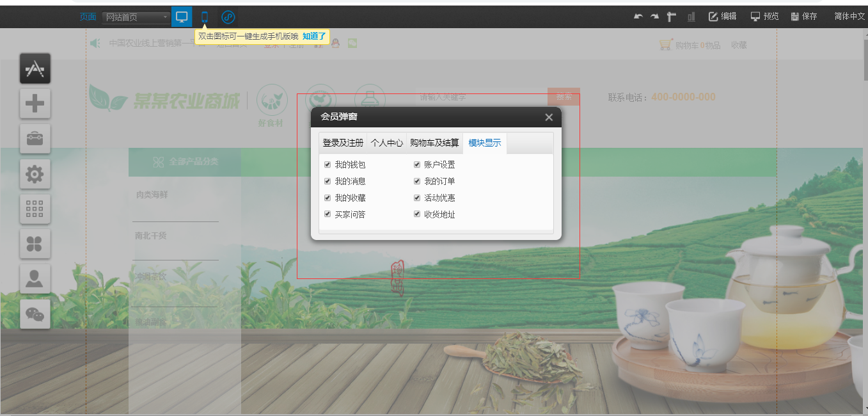Click the mobile phone view icon
This screenshot has height=416, width=868.
click(x=205, y=17)
